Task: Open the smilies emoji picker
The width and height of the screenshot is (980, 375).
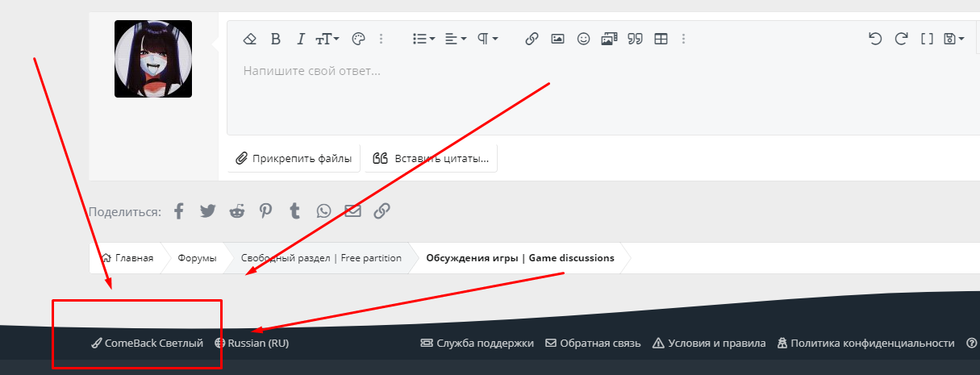Action: [583, 39]
